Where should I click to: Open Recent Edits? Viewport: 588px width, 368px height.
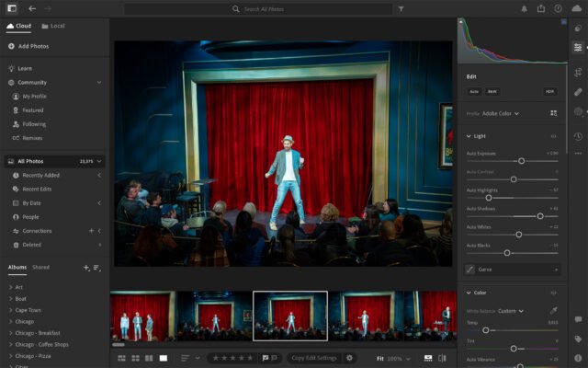pyautogui.click(x=37, y=189)
